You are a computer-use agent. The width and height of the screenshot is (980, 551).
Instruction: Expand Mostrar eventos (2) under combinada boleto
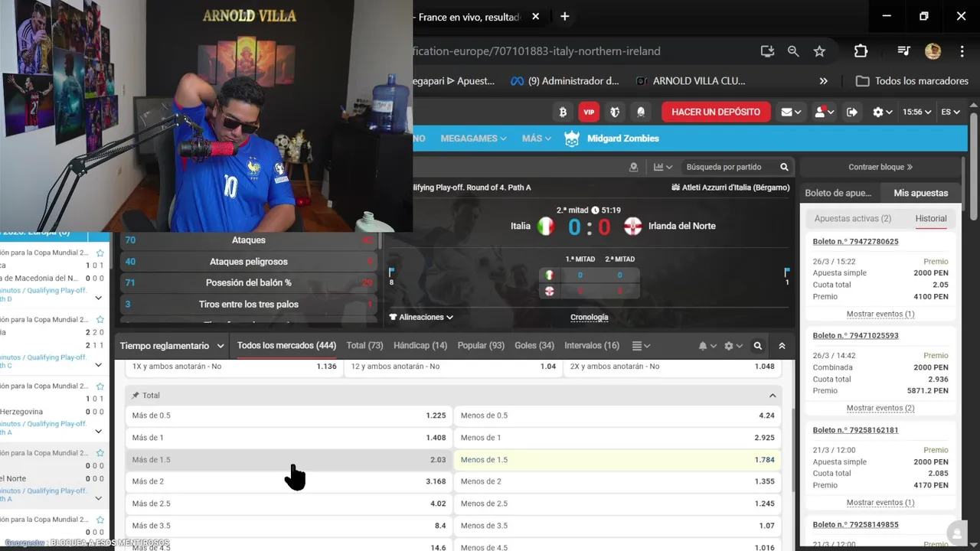point(880,408)
